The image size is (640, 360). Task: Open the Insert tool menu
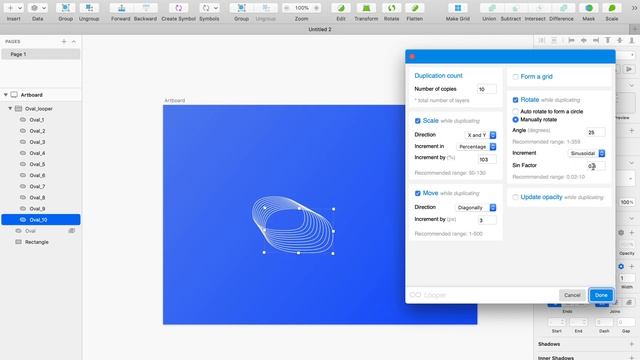tap(14, 8)
